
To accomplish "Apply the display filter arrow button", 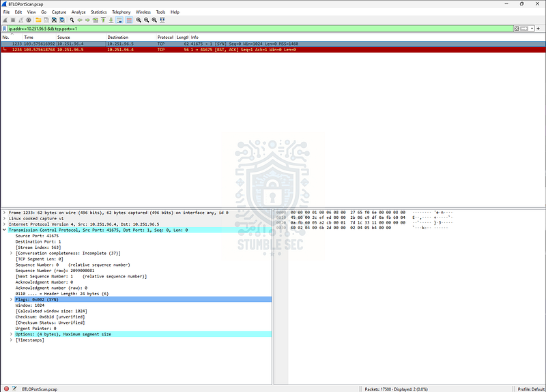I will [524, 29].
